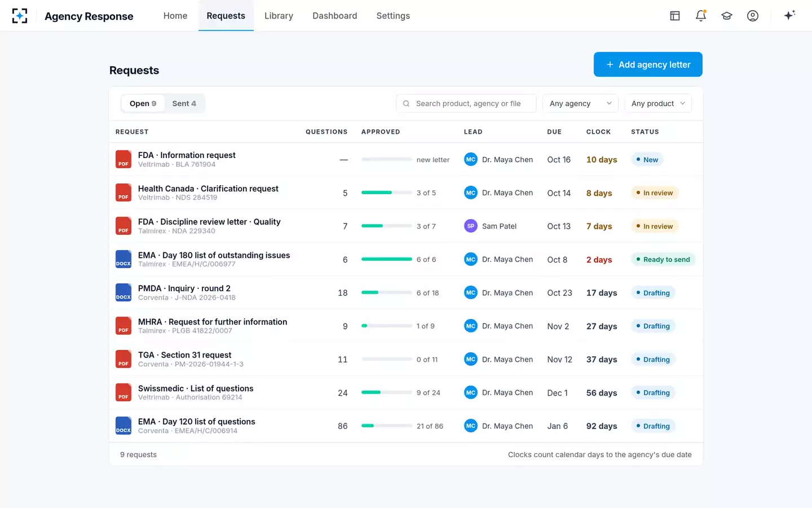Screen dimensions: 812x508
Task: Expand the Any product filter dropdown
Action: [x=658, y=103]
